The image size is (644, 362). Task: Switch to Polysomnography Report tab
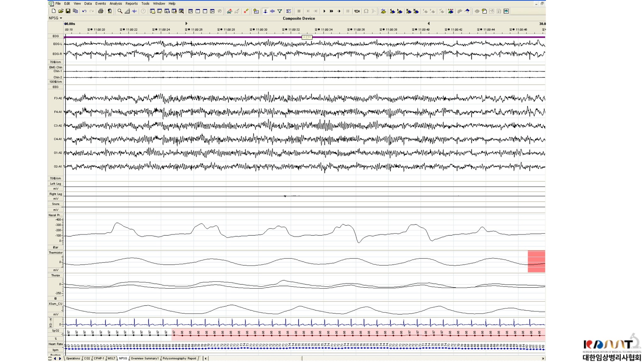pos(179,359)
